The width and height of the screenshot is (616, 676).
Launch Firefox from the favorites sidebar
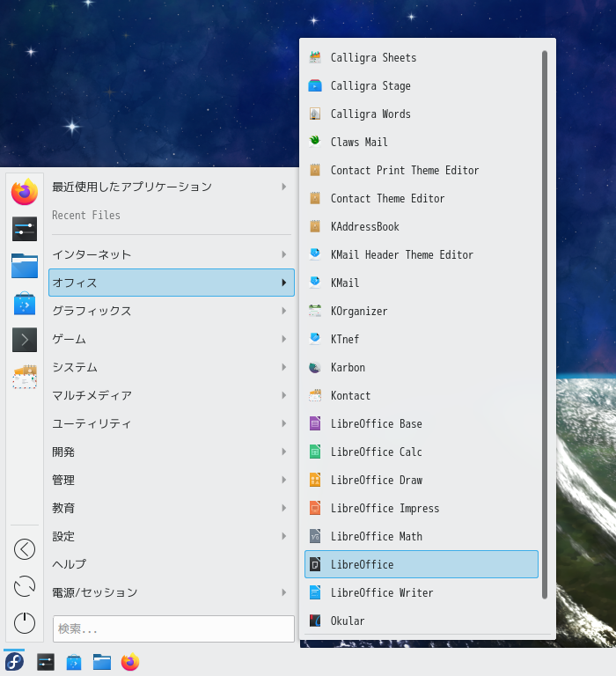point(25,192)
